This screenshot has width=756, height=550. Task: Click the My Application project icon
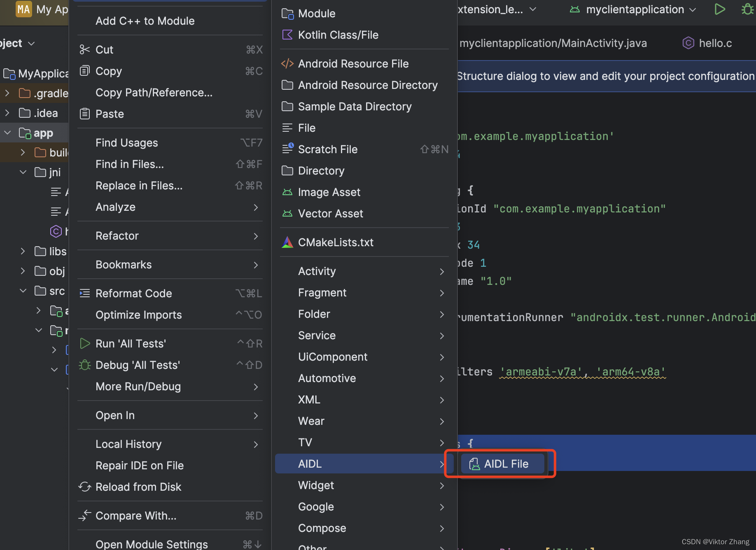[23, 9]
